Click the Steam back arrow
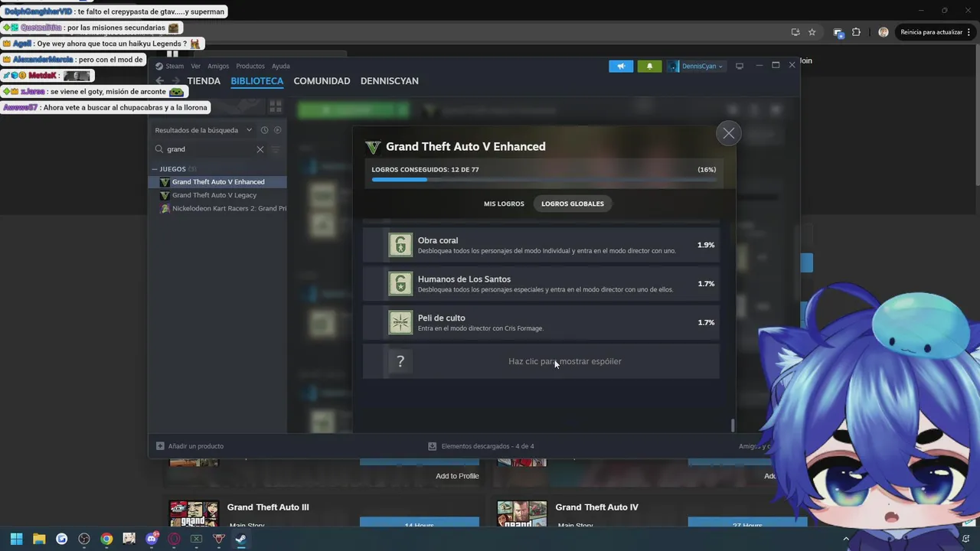The width and height of the screenshot is (980, 551). click(x=160, y=81)
